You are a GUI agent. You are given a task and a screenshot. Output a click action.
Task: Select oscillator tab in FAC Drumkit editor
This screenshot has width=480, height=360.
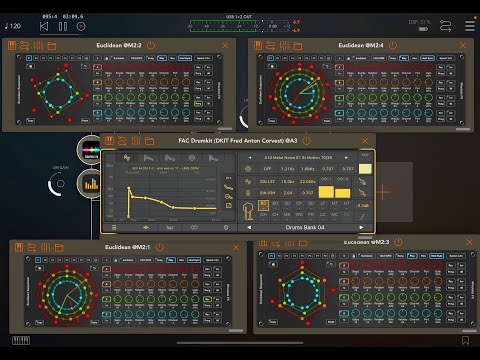127,158
